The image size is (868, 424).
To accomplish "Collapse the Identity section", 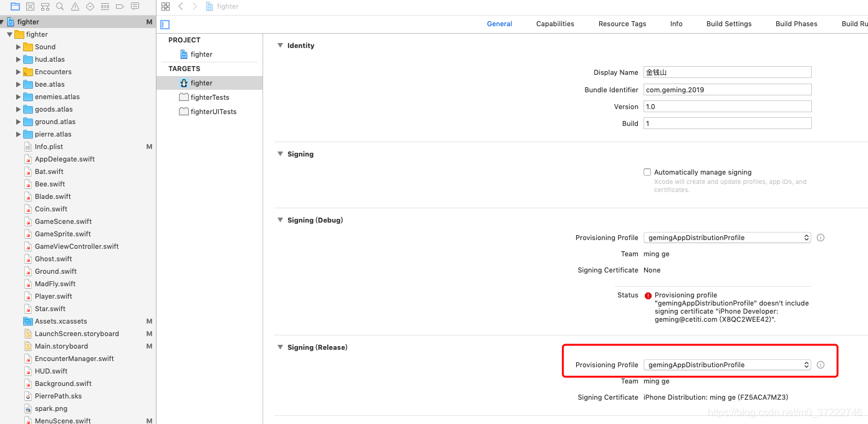I will tap(280, 46).
